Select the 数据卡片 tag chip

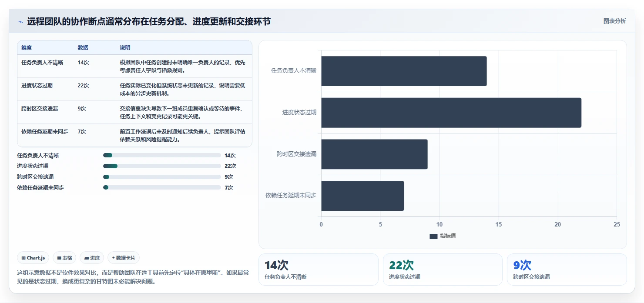coord(124,258)
